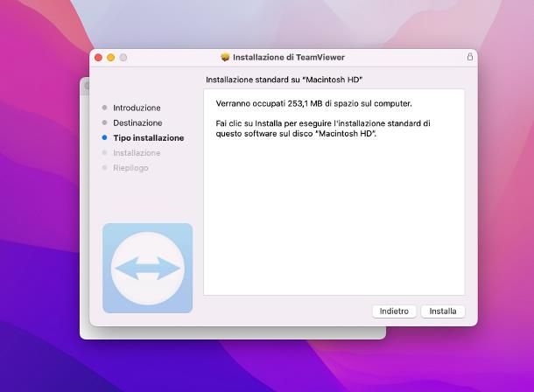Click the blue bullet beside Tipo installazione
The height and width of the screenshot is (392, 534).
tap(104, 137)
